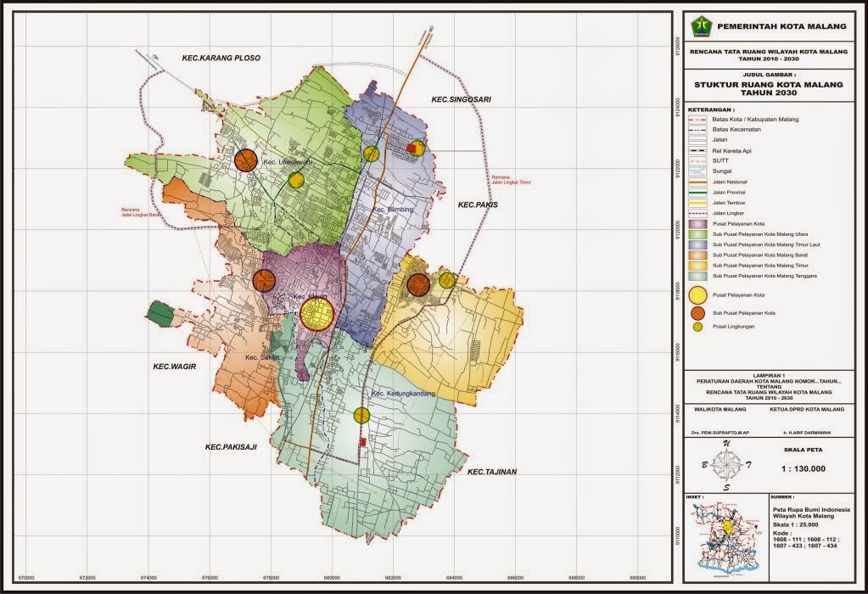868x594 pixels.
Task: Click the PEMERINTAH KOTA MALANG heading
Action: coord(781,26)
